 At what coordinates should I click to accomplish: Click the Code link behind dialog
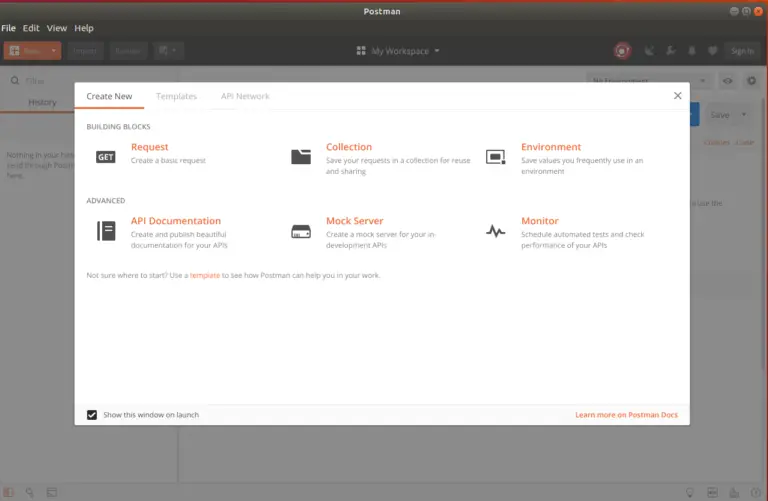(744, 143)
